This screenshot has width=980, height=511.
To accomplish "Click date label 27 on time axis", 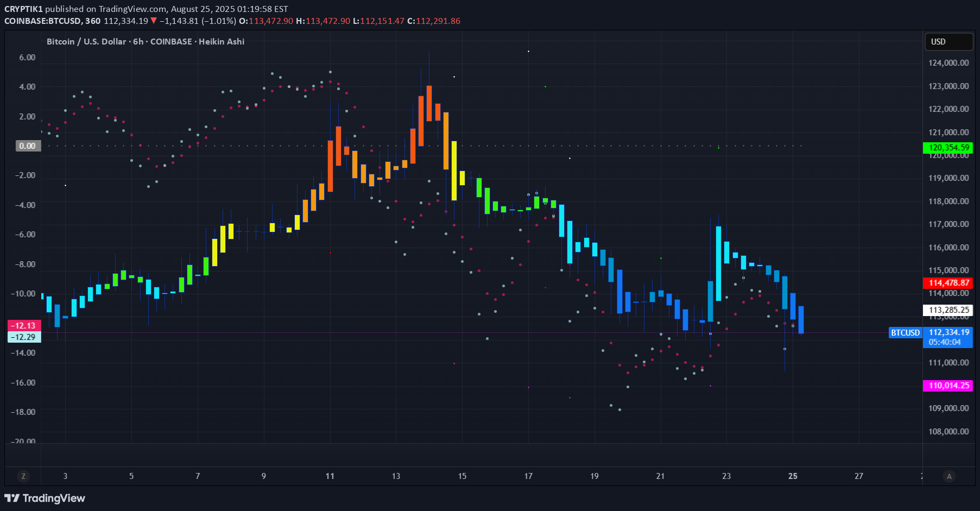I will coord(859,476).
